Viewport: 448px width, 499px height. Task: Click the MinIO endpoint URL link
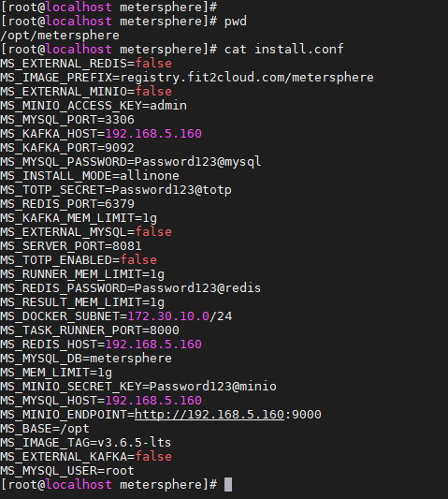pyautogui.click(x=210, y=415)
